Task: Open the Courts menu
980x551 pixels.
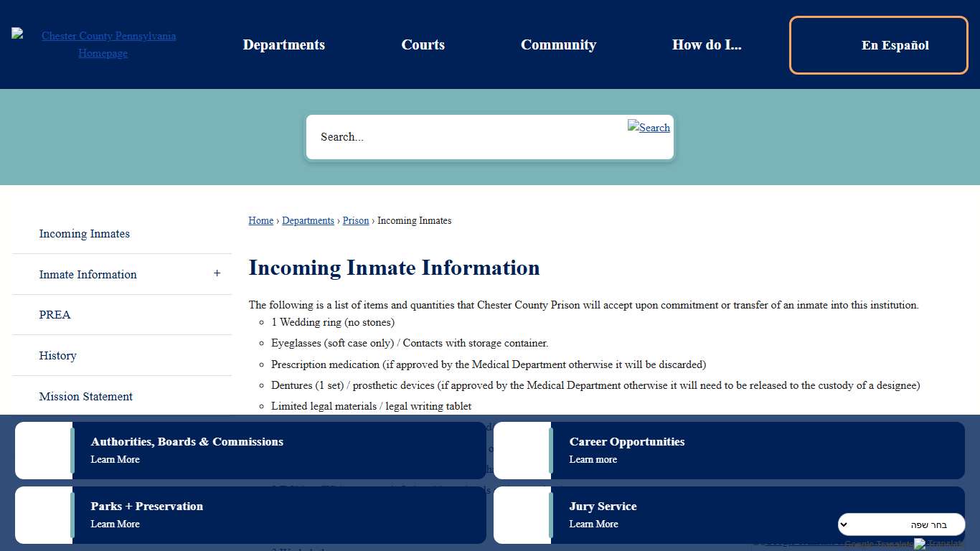Action: click(423, 44)
